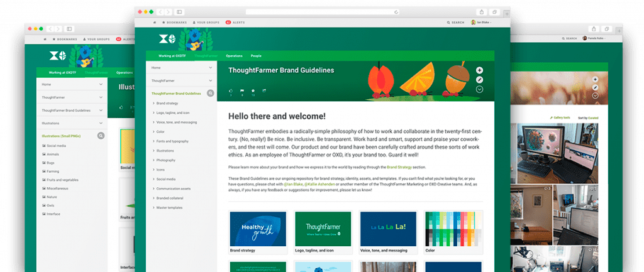Open Logo, tagline, and icon card
644x272 pixels.
pyautogui.click(x=323, y=232)
